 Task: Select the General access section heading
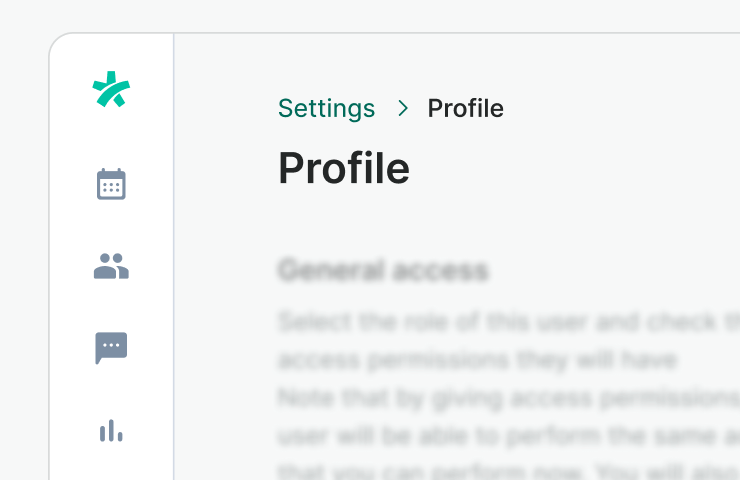click(x=383, y=270)
